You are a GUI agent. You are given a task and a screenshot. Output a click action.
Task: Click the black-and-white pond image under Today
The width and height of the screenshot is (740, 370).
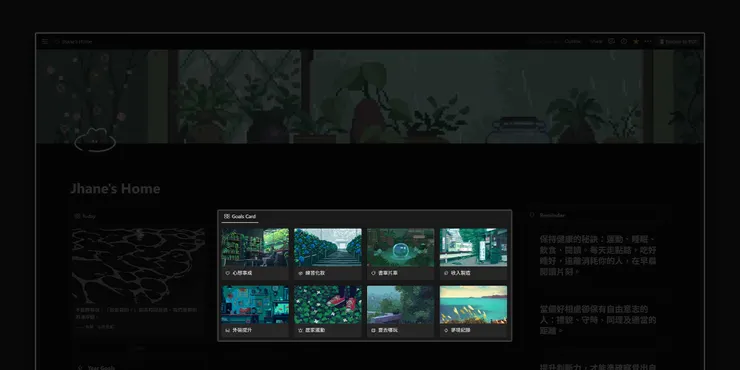tap(138, 266)
